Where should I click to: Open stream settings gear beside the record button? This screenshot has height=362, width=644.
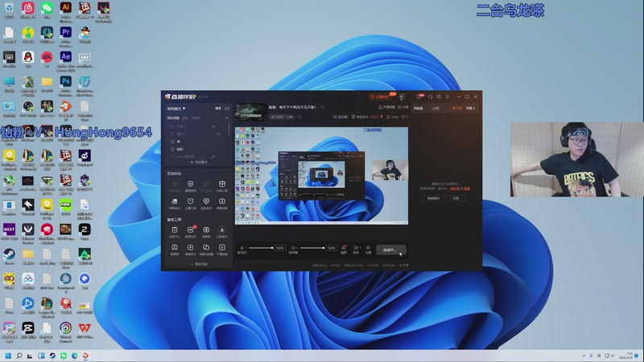tap(368, 248)
